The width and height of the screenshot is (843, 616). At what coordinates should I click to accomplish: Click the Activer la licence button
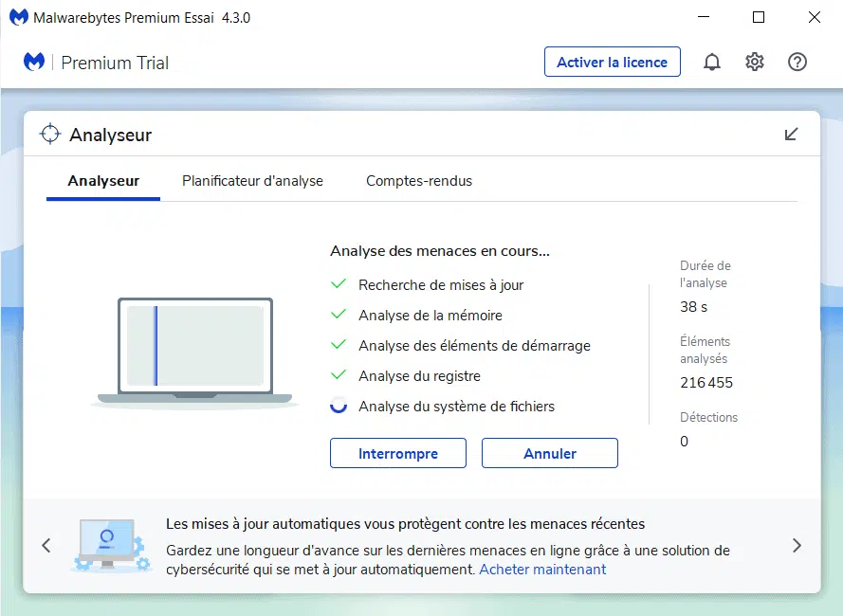613,62
